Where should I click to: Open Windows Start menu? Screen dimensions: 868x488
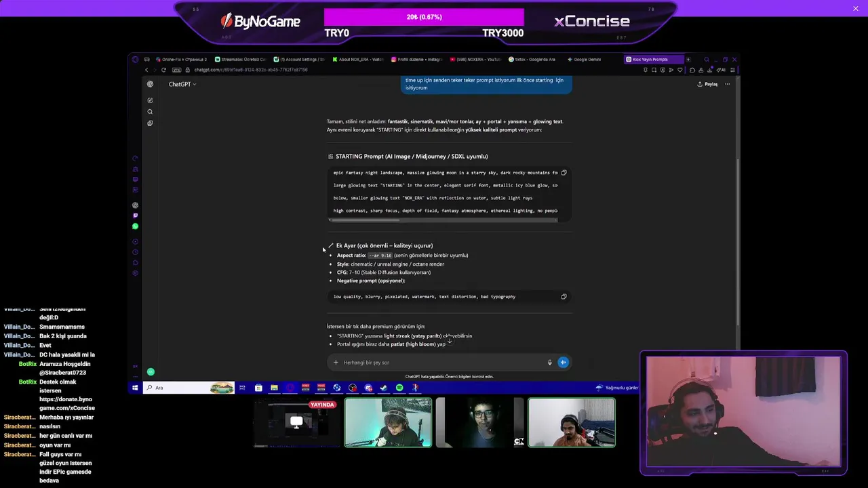[135, 388]
